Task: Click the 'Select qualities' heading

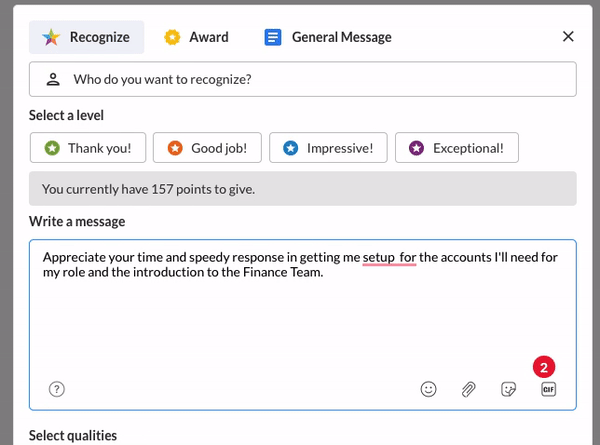Action: pos(73,435)
